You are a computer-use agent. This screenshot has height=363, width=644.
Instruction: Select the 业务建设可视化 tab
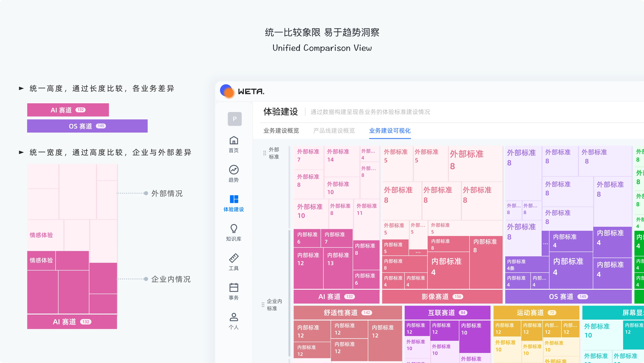point(390,130)
